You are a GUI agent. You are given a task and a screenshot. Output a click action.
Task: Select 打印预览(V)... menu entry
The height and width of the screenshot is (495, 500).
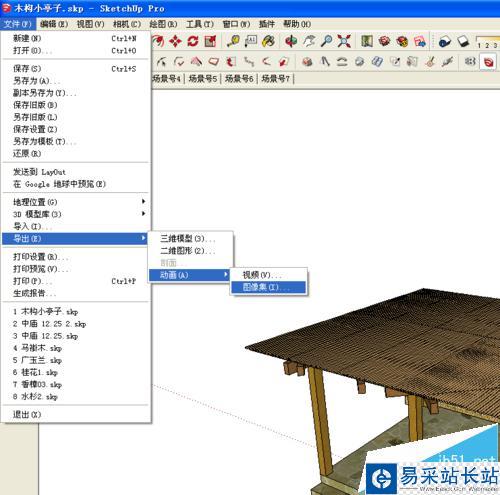(x=75, y=269)
